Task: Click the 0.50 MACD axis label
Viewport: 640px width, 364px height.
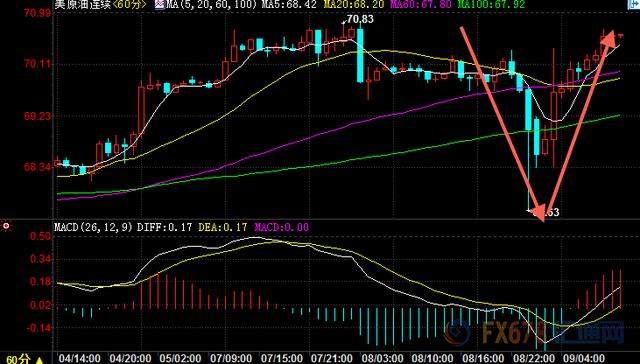Action: pyautogui.click(x=40, y=236)
